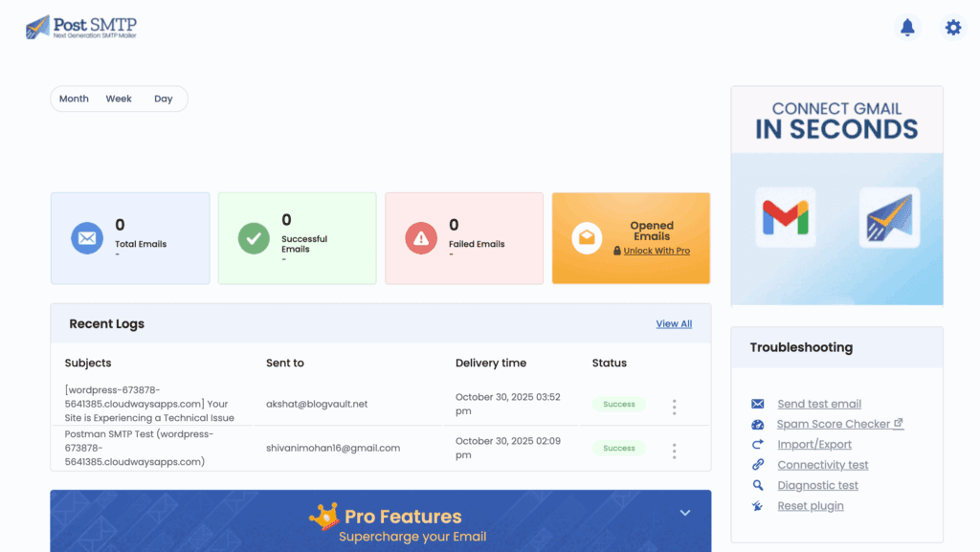Screen dimensions: 980x552
Task: Click the Opened Emails envelope icon
Action: (x=587, y=238)
